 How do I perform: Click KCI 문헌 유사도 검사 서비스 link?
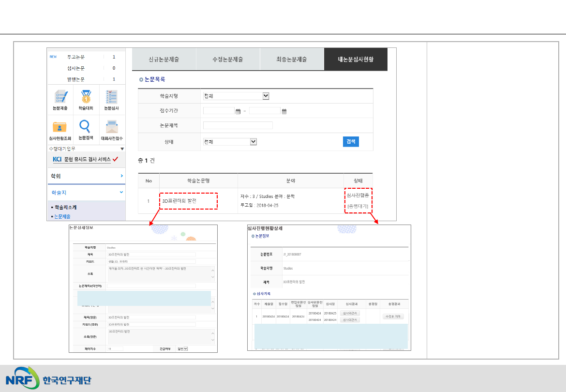pos(85,159)
